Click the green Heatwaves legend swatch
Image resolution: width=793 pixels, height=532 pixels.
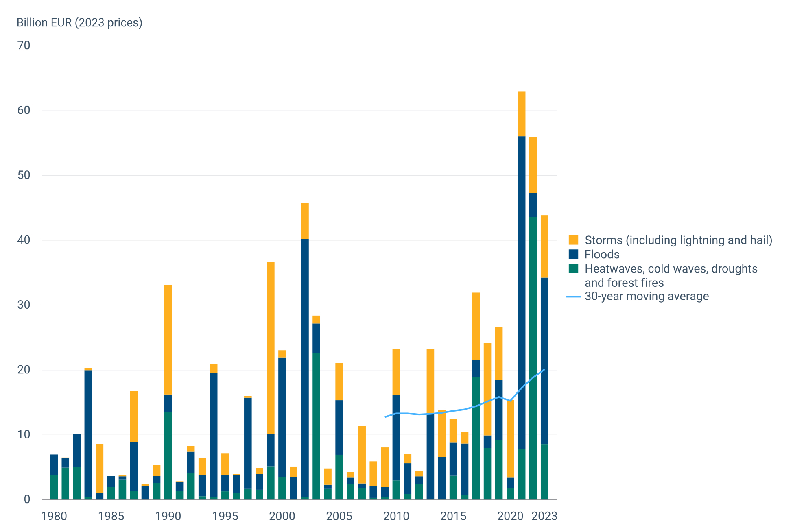[573, 268]
